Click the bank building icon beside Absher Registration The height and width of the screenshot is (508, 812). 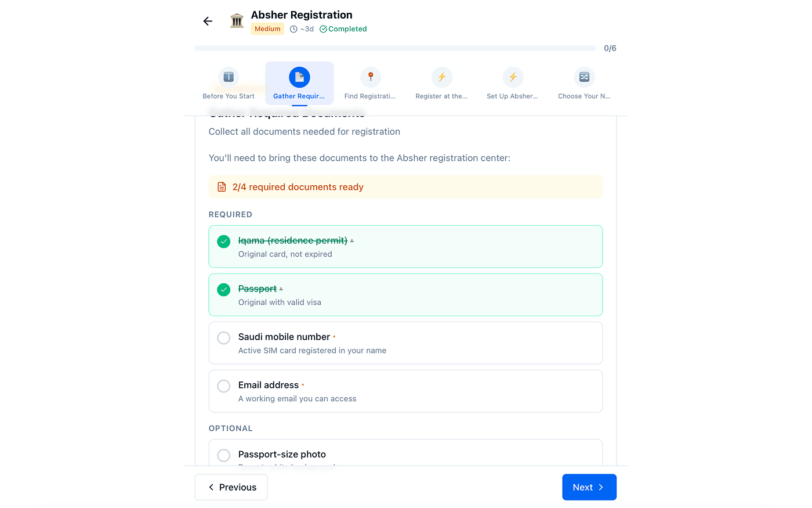tap(237, 19)
